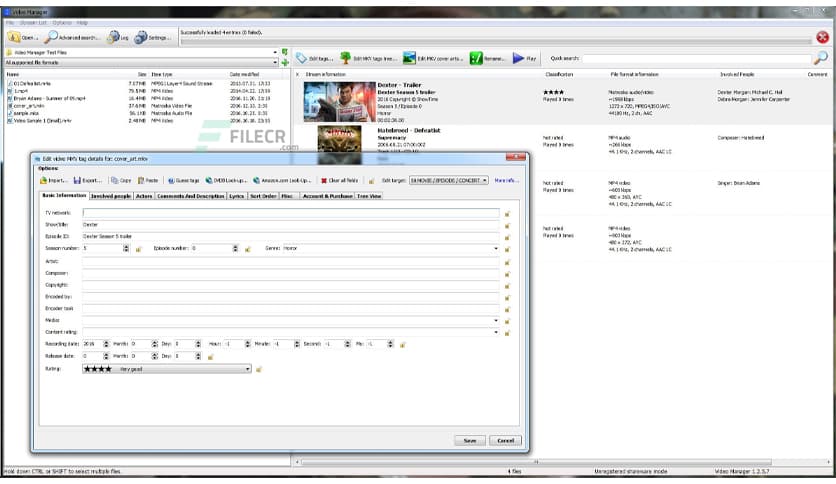Image resolution: width=836 pixels, height=484 pixels.
Task: Switch to the Involved people tab
Action: tap(110, 196)
